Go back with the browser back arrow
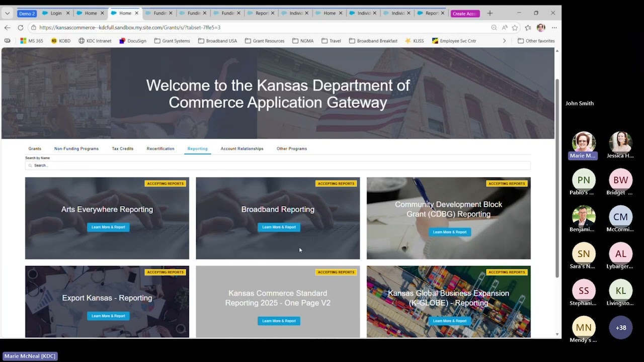 tap(7, 28)
